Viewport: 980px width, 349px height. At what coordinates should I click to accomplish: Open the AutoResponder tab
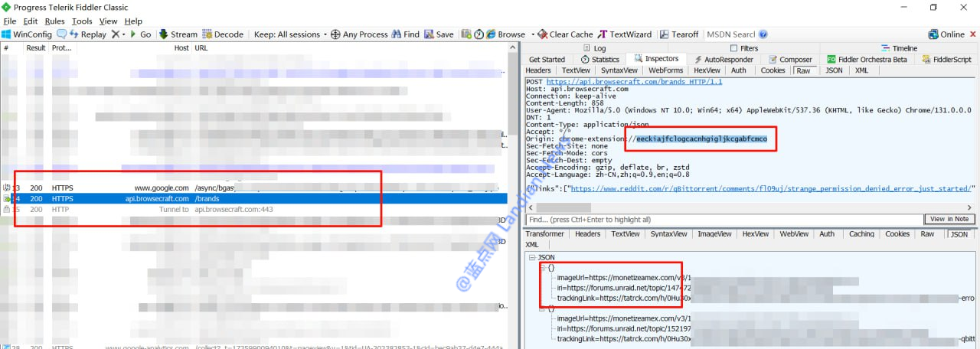coord(723,60)
